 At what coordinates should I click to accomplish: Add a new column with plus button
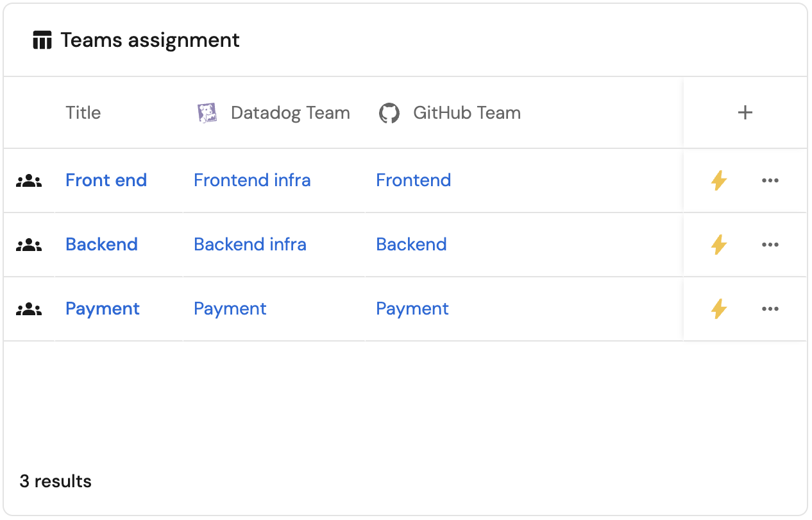click(x=745, y=113)
